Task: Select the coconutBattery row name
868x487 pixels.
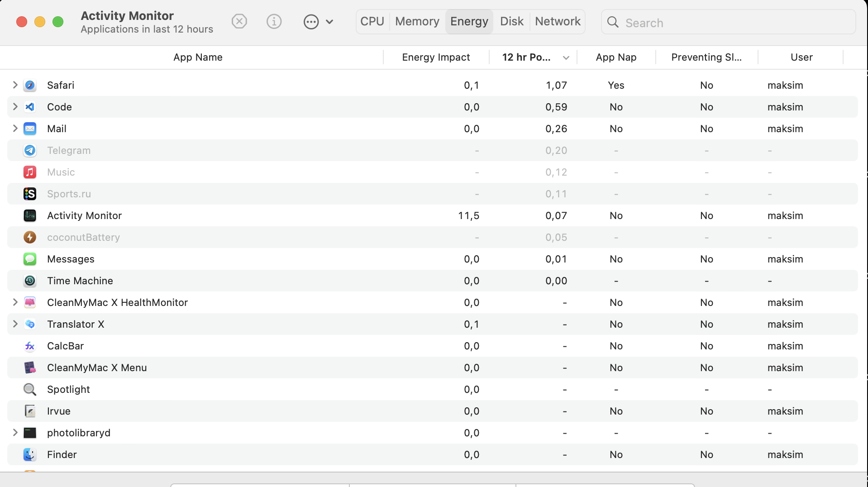Action: tap(84, 237)
